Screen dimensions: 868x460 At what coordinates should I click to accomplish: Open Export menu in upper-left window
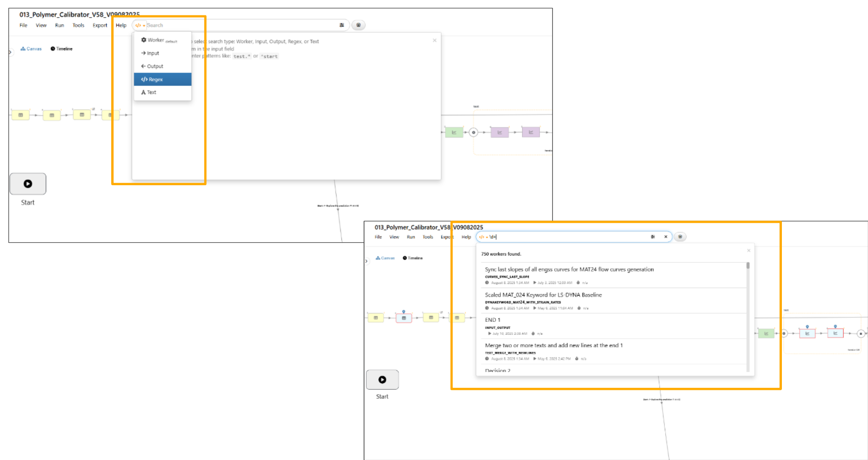tap(100, 25)
